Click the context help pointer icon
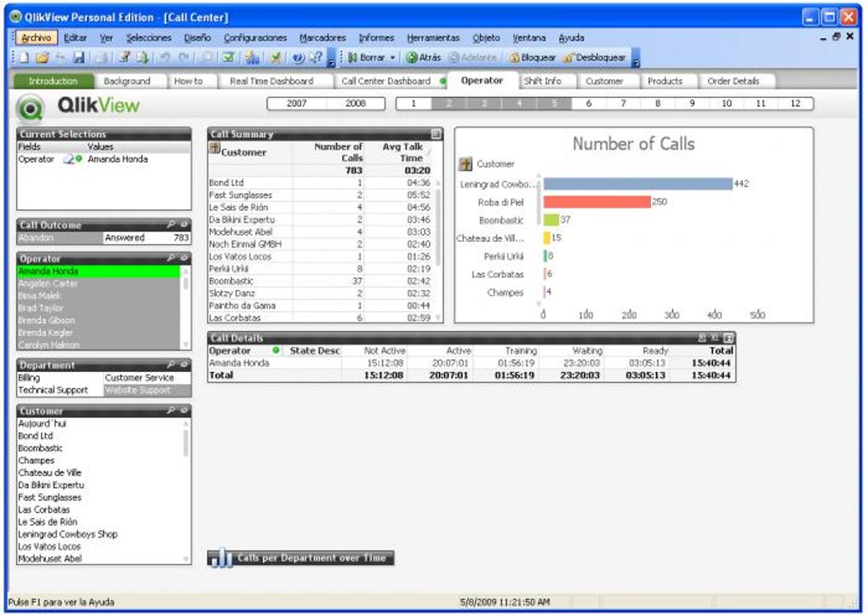The width and height of the screenshot is (868, 616). pos(316,58)
